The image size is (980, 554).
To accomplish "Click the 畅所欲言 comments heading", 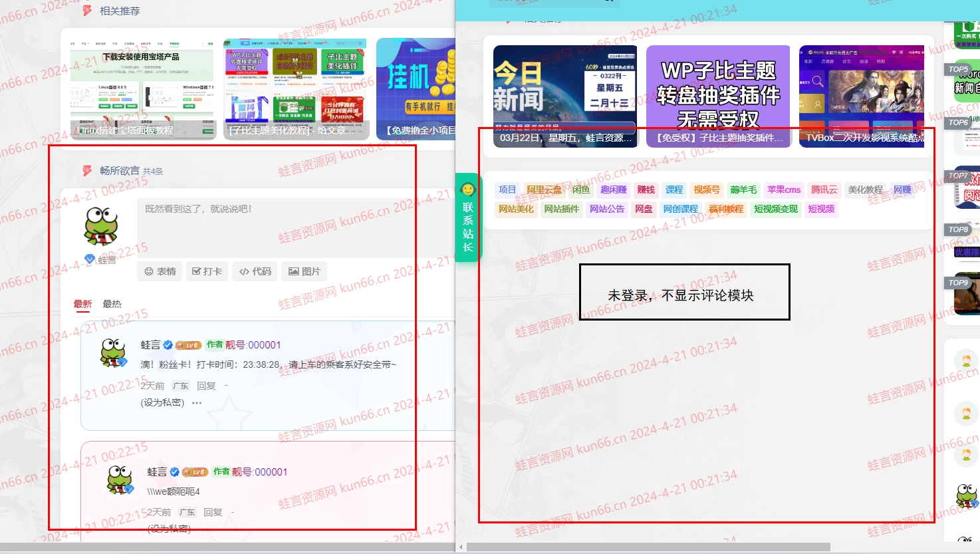I will (120, 171).
